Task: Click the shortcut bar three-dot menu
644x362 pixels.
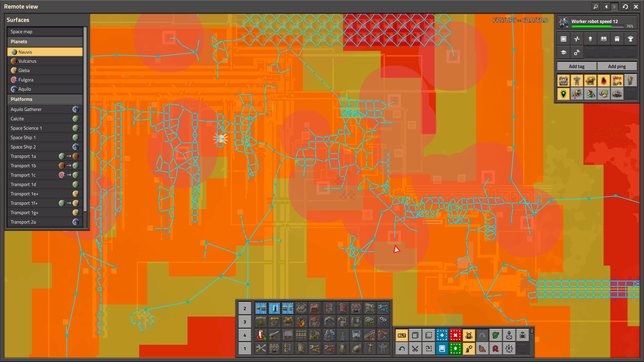Action: pyautogui.click(x=532, y=331)
